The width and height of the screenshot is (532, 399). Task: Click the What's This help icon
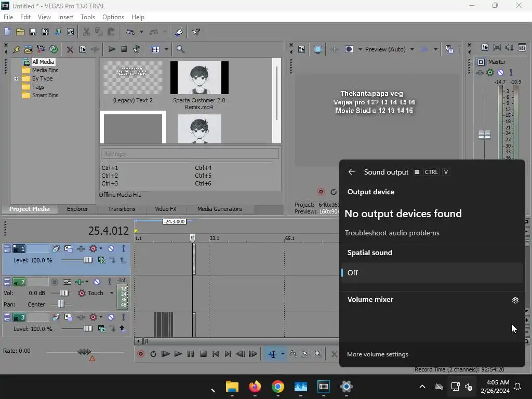click(x=196, y=32)
